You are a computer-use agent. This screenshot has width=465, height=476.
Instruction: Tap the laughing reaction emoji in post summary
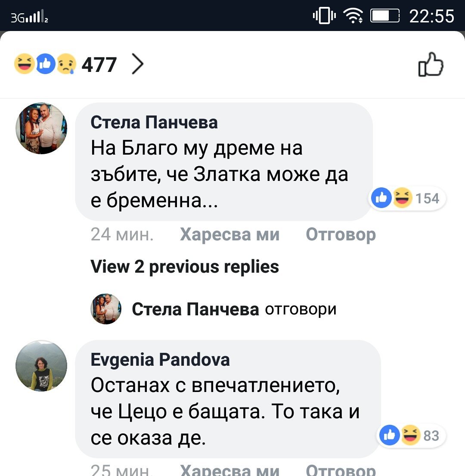[24, 65]
